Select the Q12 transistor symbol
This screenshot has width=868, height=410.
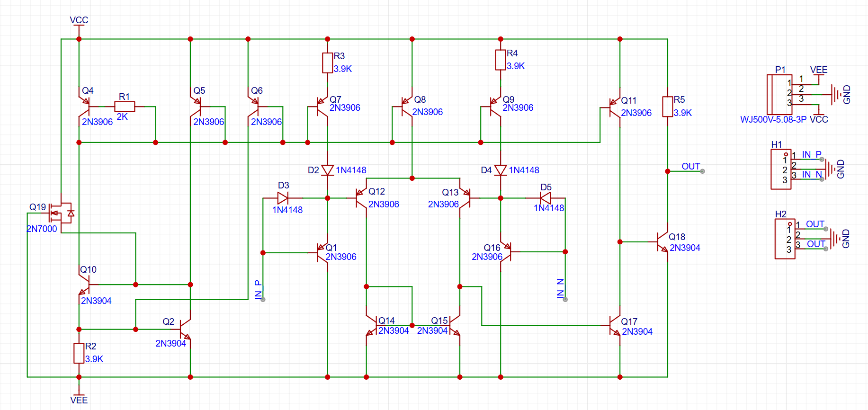click(x=361, y=198)
